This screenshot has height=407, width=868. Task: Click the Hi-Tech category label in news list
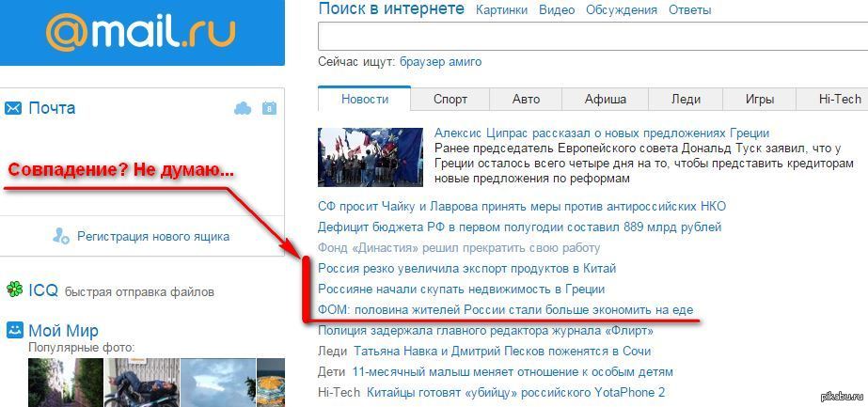339,393
